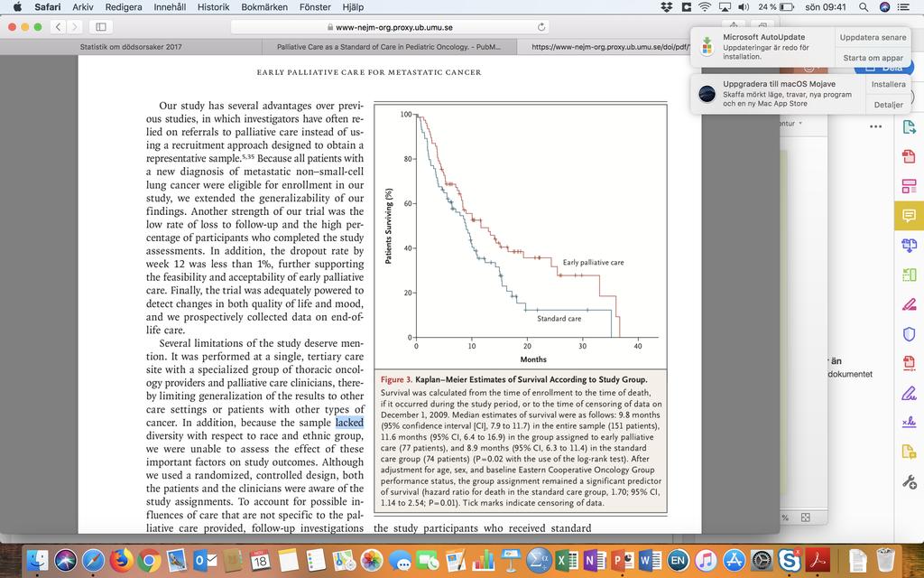Open Combine Files tool in Acrobat sidebar
924x578 pixels.
click(x=909, y=246)
